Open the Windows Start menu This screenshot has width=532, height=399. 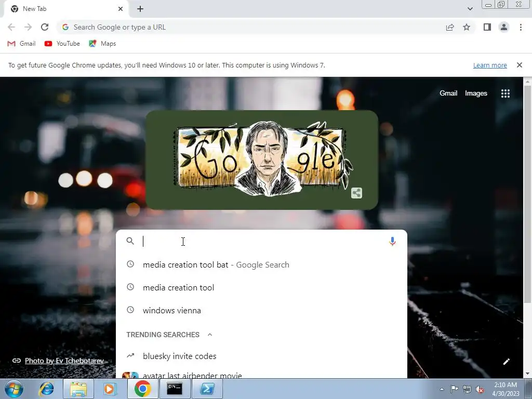pos(14,389)
